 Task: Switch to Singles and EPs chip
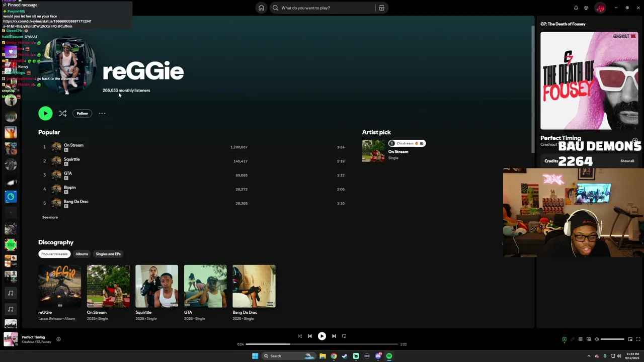(x=108, y=254)
